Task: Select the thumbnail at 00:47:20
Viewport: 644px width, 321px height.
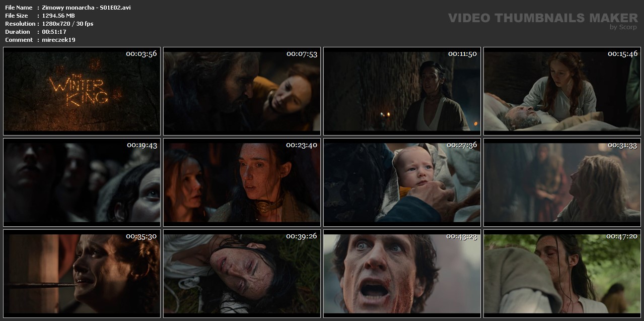Action: point(562,274)
